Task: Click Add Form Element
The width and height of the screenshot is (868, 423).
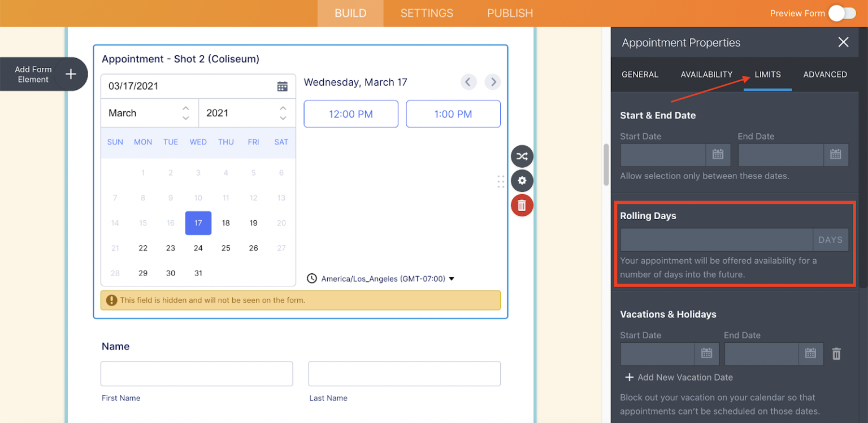Action: 70,74
